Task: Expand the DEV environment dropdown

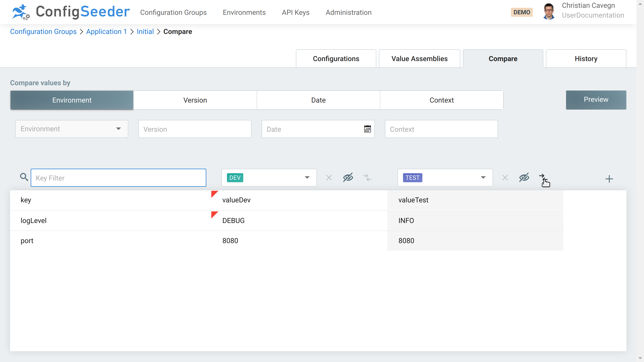Action: 307,178
